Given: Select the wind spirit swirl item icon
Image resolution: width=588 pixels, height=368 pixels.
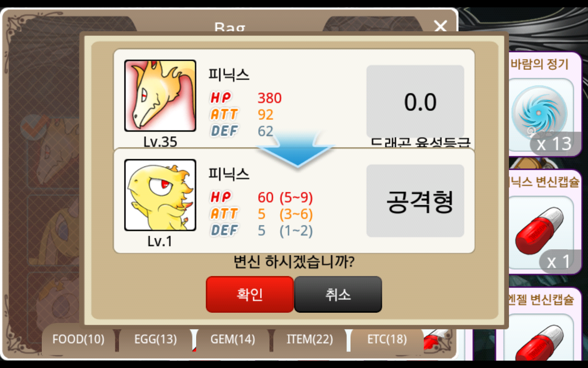Looking at the screenshot, I should click(x=539, y=113).
